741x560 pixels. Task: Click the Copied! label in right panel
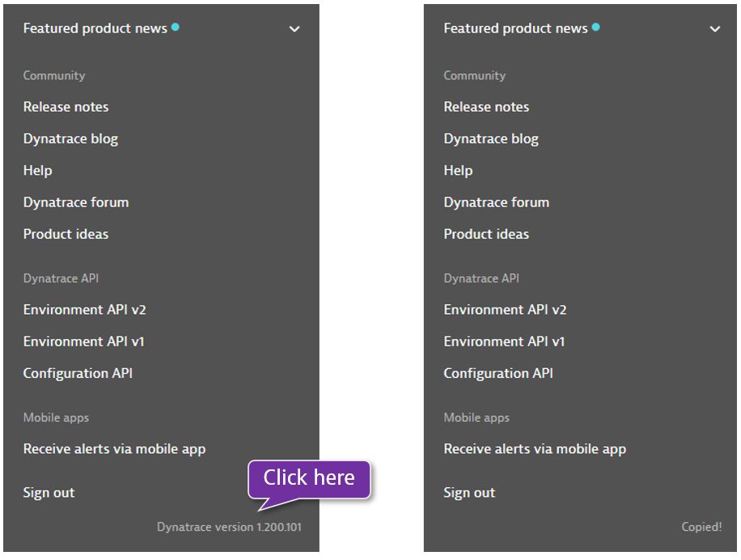tap(701, 528)
